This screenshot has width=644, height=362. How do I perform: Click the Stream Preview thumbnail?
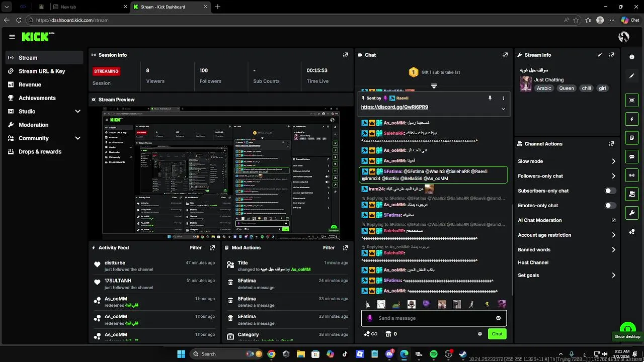click(x=221, y=174)
